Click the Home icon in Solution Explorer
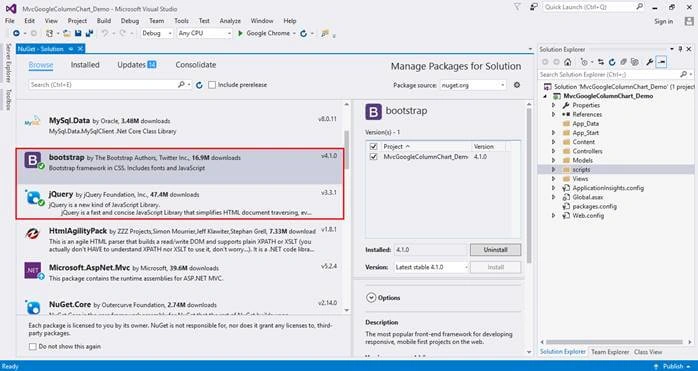The height and width of the screenshot is (371, 698). [568, 62]
